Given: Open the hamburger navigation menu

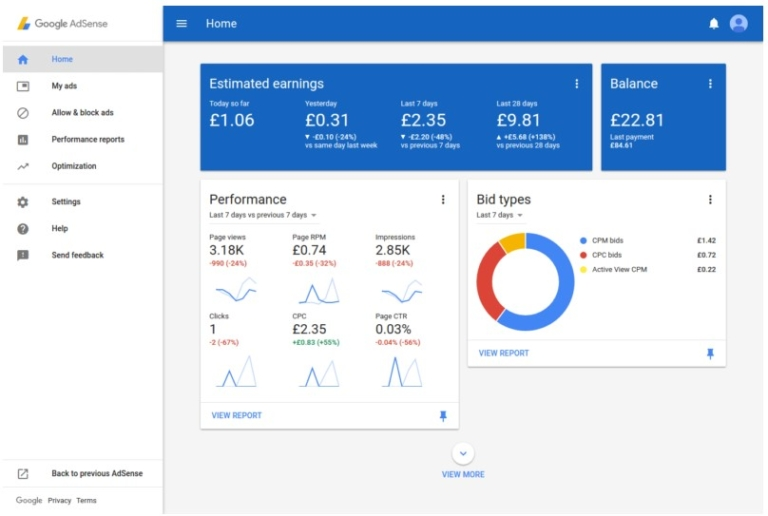Looking at the screenshot, I should coord(182,24).
